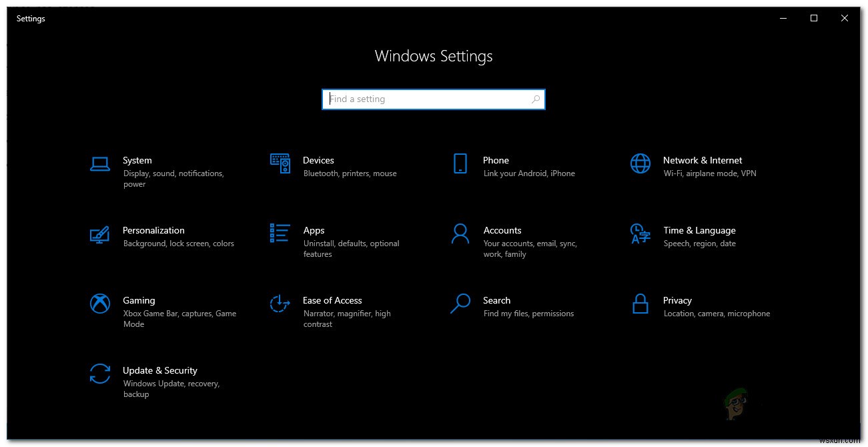Select the Search magnifier category icon
This screenshot has width=868, height=447.
pyautogui.click(x=460, y=304)
